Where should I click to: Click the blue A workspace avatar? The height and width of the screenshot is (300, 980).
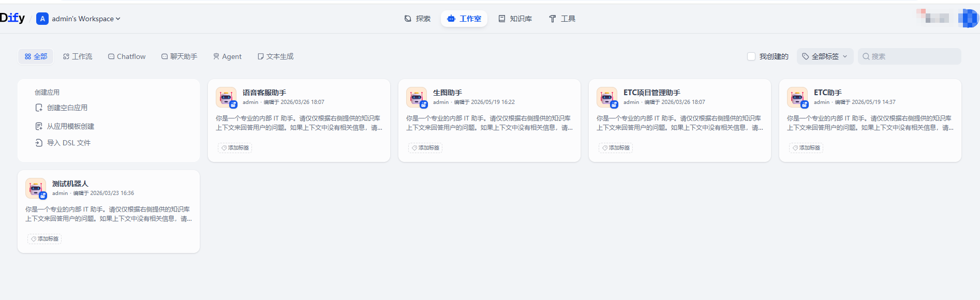(x=42, y=19)
